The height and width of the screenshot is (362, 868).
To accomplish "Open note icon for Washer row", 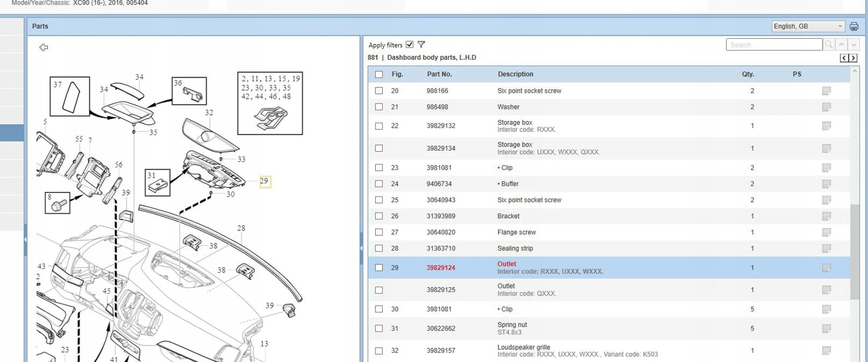I will [826, 107].
